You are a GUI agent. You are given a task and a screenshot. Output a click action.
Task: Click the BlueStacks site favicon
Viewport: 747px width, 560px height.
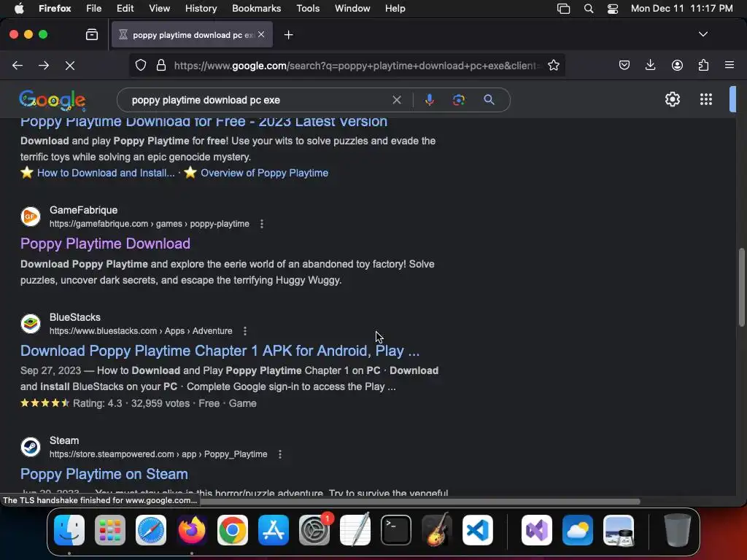[x=31, y=324]
